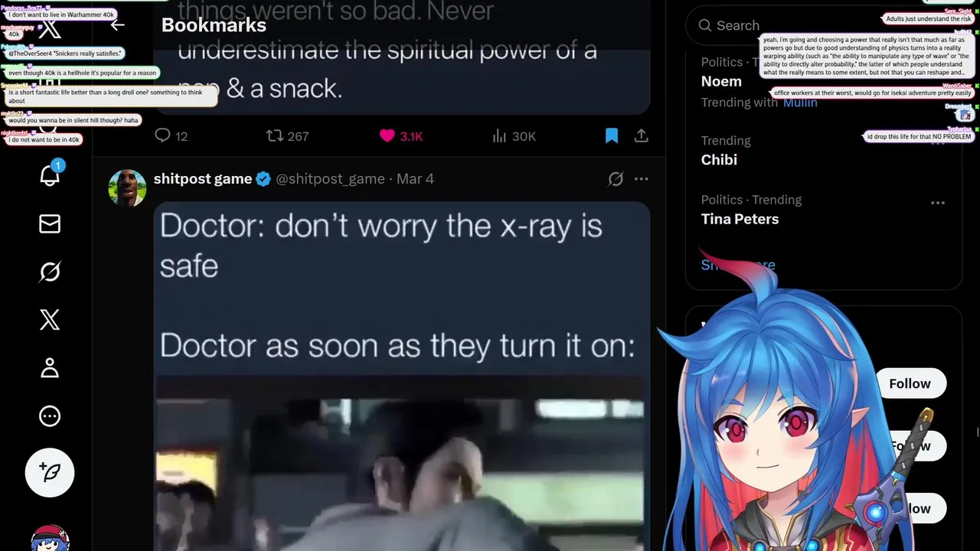
Task: Open Grok from the sidebar slashed-circle icon
Action: (50, 272)
